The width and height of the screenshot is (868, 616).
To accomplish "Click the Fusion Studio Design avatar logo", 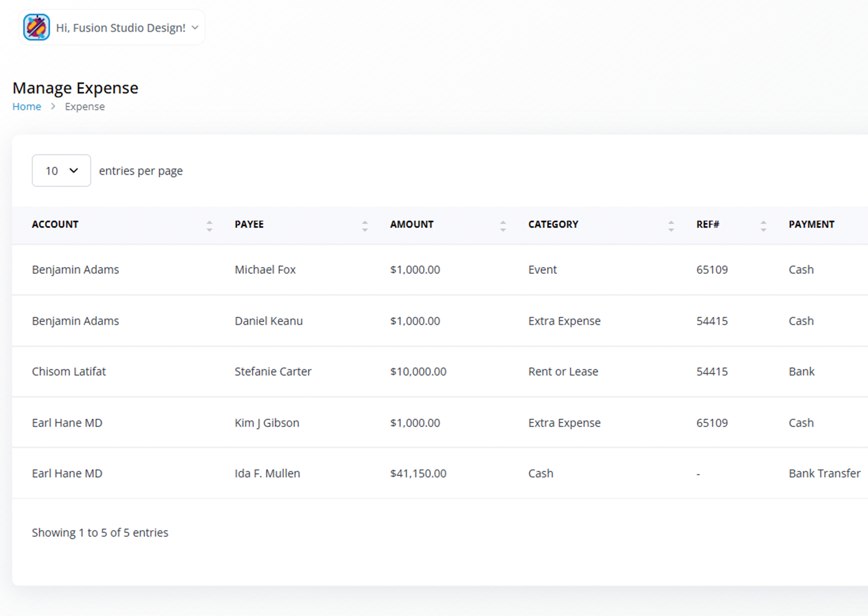I will point(37,27).
